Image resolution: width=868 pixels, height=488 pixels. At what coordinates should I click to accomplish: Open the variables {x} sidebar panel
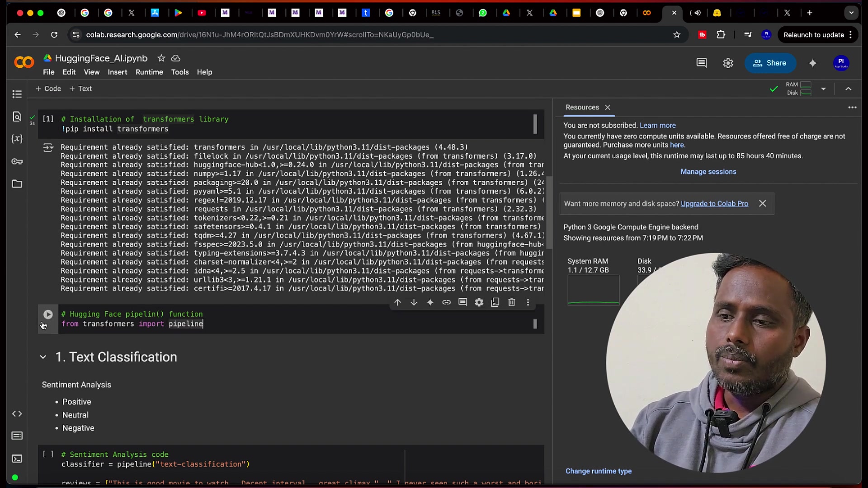(x=17, y=139)
